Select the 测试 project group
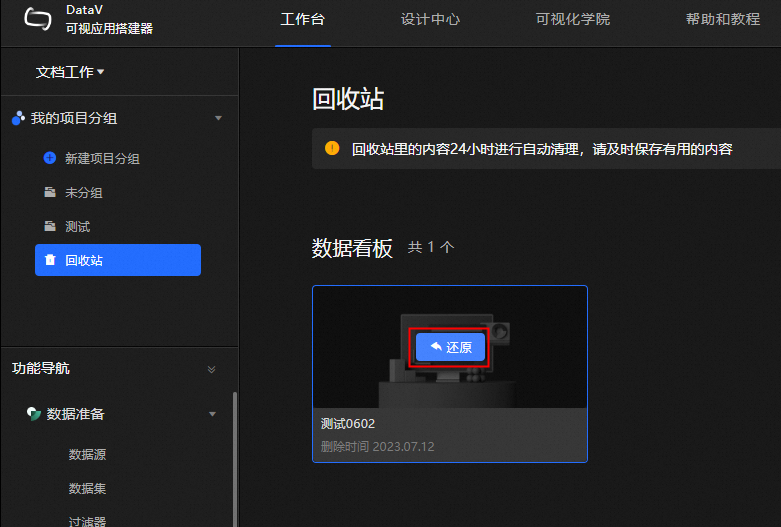The height and width of the screenshot is (527, 781). 77,227
